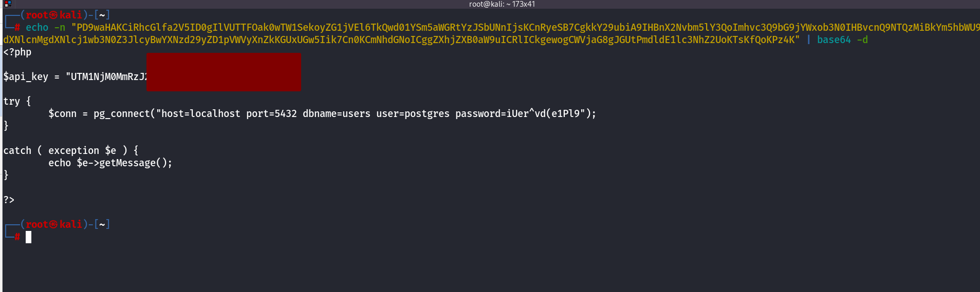Click the user=postgres parameter

[413, 114]
